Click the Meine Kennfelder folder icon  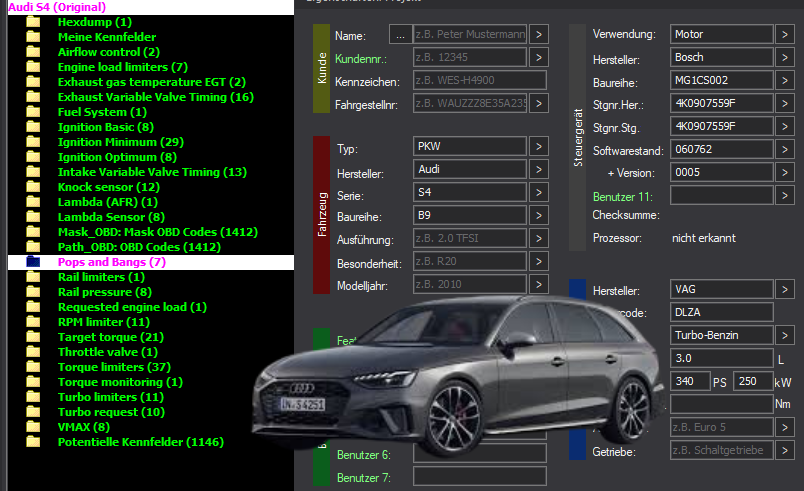[x=33, y=37]
